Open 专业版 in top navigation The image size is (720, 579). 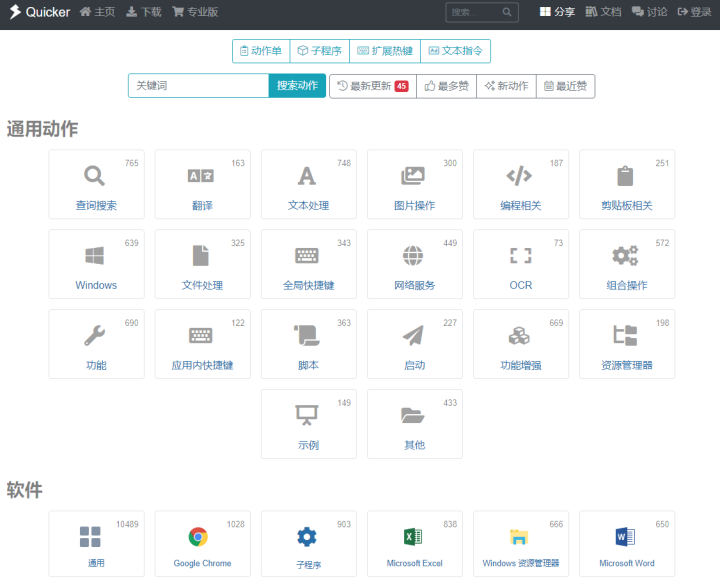tap(195, 11)
